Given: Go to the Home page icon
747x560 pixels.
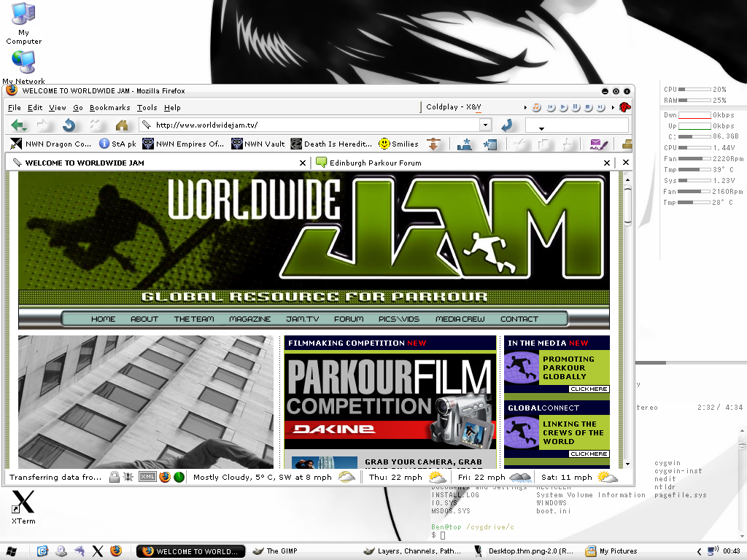Looking at the screenshot, I should pos(122,125).
